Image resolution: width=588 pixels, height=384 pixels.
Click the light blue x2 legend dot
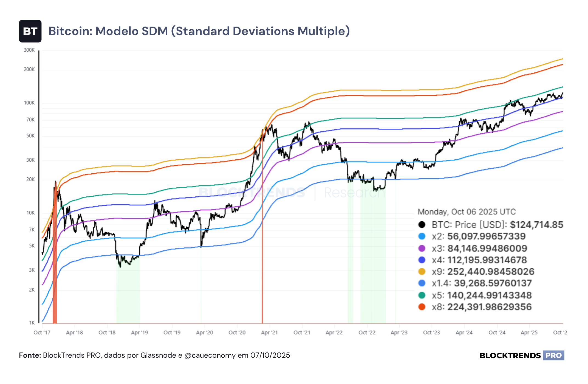[422, 236]
